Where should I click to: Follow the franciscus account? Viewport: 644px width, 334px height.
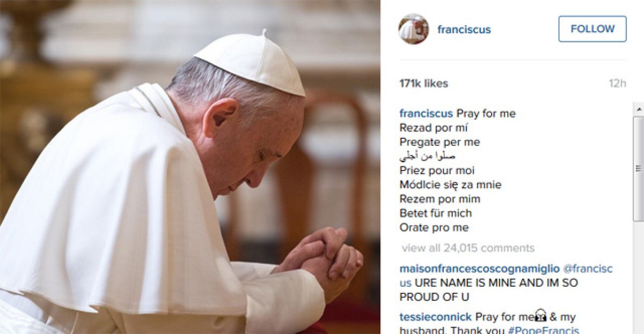pos(592,29)
